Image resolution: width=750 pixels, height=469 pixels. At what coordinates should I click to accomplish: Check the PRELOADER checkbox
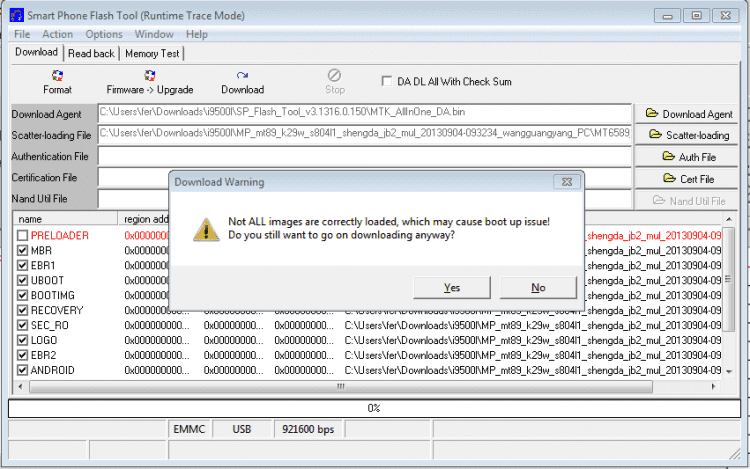(x=22, y=235)
